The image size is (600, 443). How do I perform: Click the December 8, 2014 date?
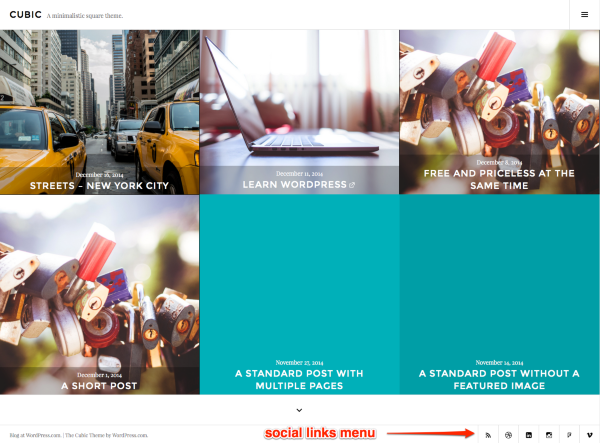[499, 163]
